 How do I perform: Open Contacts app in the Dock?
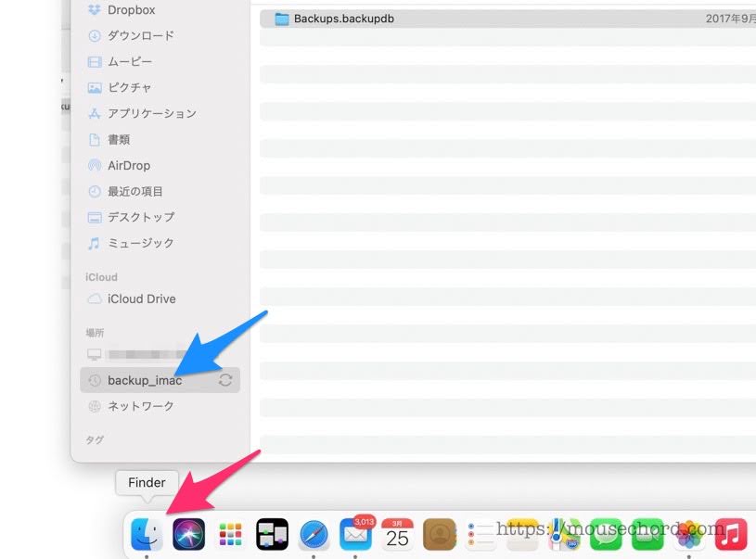point(440,534)
